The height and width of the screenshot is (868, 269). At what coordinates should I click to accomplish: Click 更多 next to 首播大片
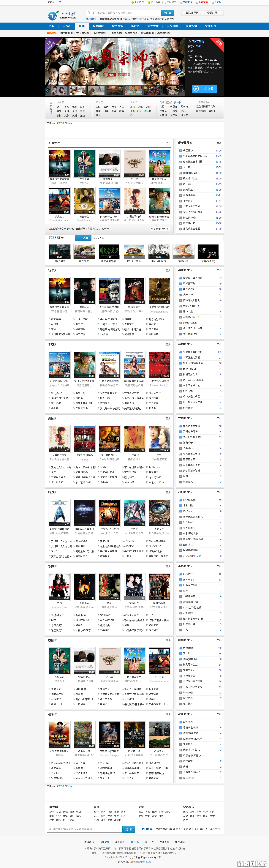tap(168, 143)
